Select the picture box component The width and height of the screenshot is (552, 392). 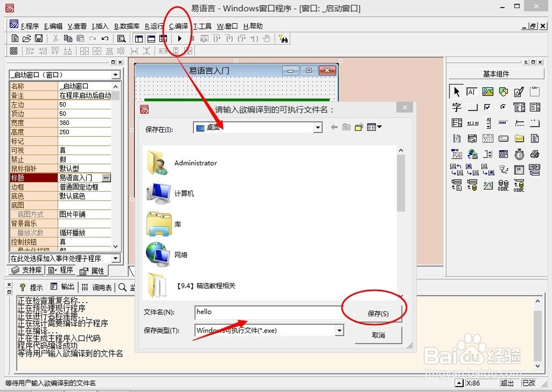click(487, 92)
